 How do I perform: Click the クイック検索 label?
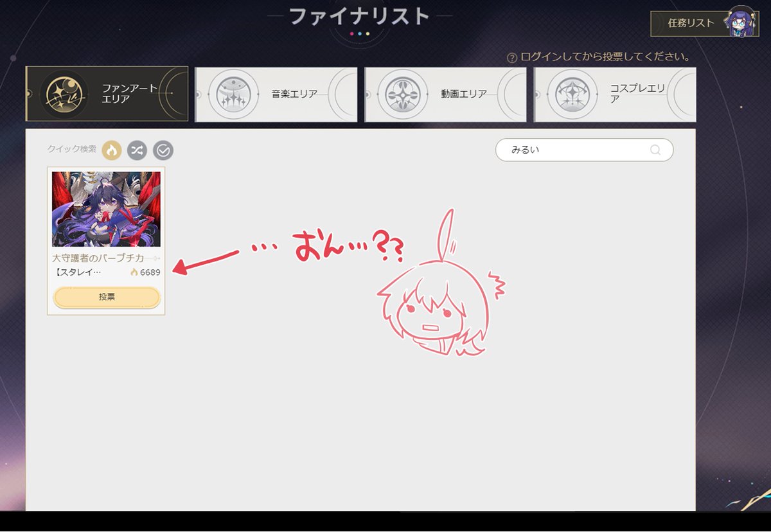click(x=72, y=149)
